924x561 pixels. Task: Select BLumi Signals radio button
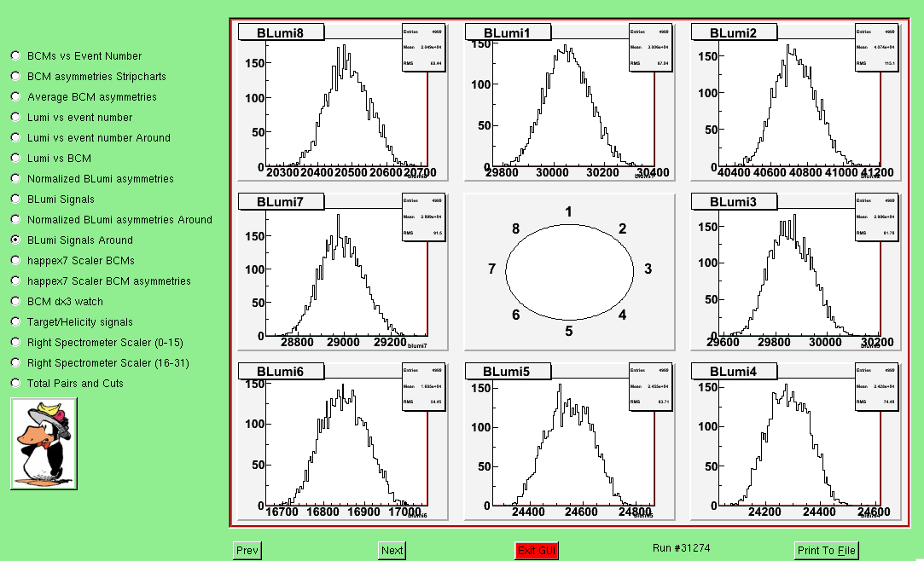[x=16, y=199]
